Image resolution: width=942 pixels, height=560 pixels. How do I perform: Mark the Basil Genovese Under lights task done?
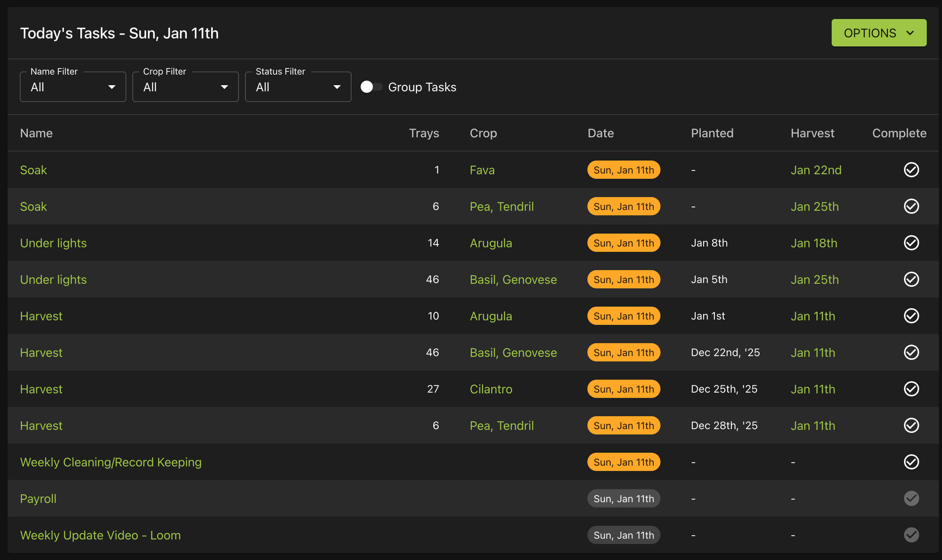(x=911, y=279)
